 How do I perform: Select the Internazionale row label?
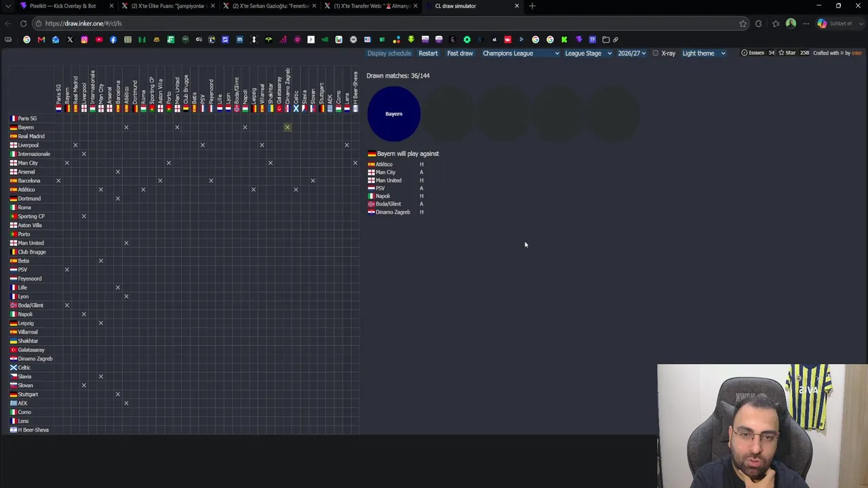(x=31, y=154)
